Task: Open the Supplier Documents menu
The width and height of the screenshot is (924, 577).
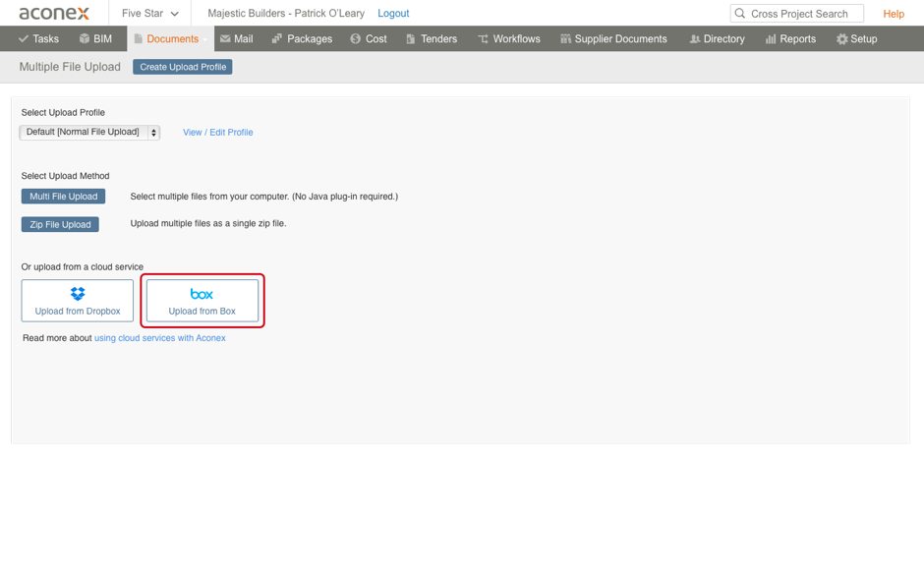Action: point(614,39)
